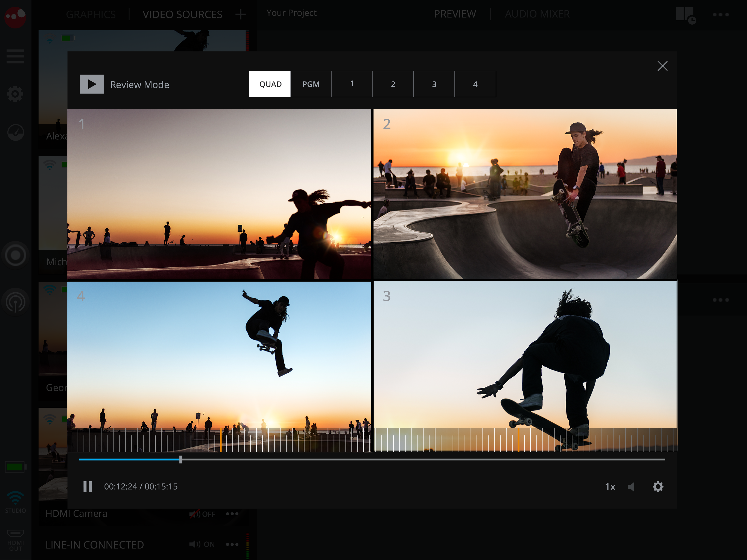
Task: Open the sidebar settings gear
Action: (x=15, y=94)
